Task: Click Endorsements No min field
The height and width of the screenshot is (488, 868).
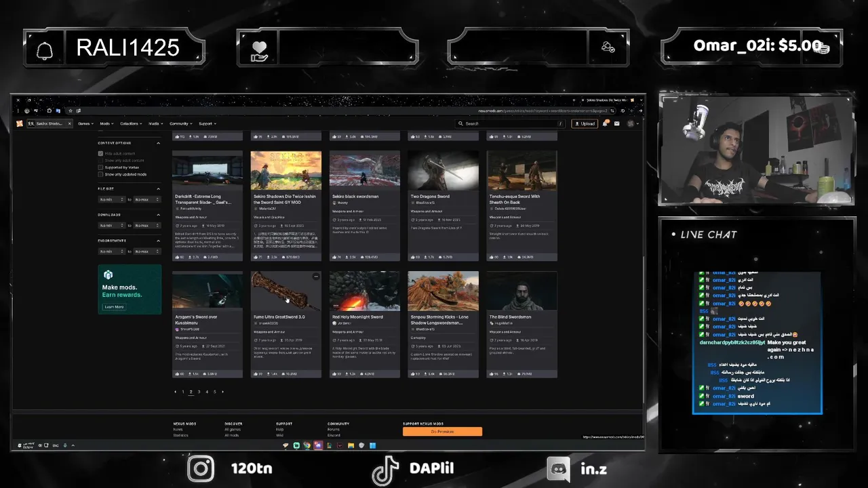Action: [x=113, y=251]
